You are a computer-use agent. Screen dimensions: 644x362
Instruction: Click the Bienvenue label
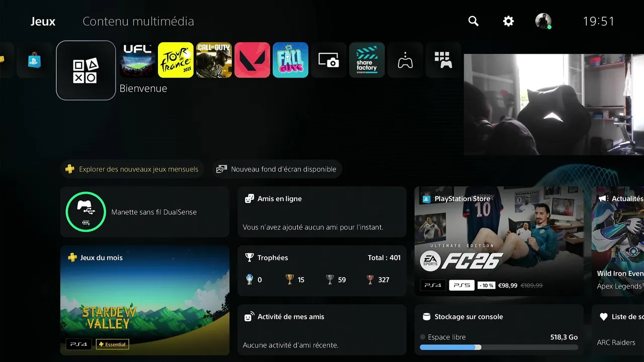[x=143, y=88]
